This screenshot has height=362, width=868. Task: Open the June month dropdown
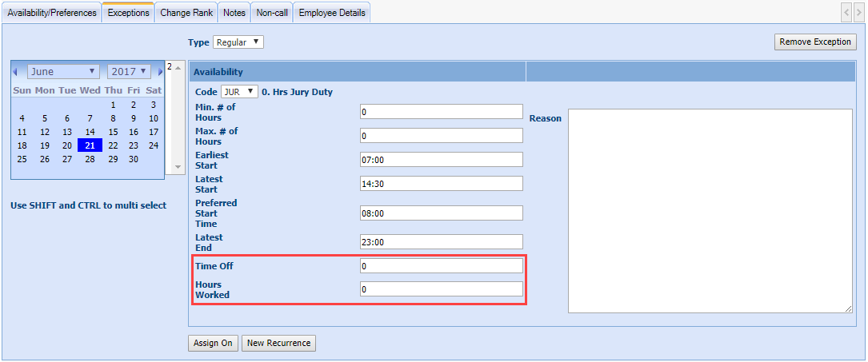pos(63,72)
